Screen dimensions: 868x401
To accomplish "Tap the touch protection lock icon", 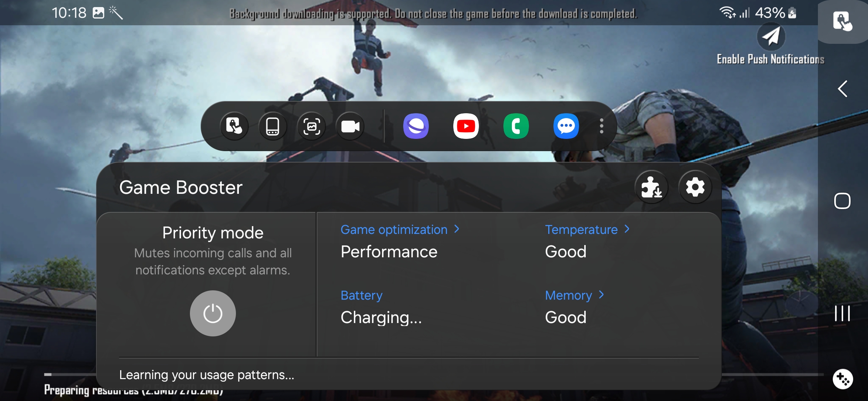I will [x=234, y=126].
